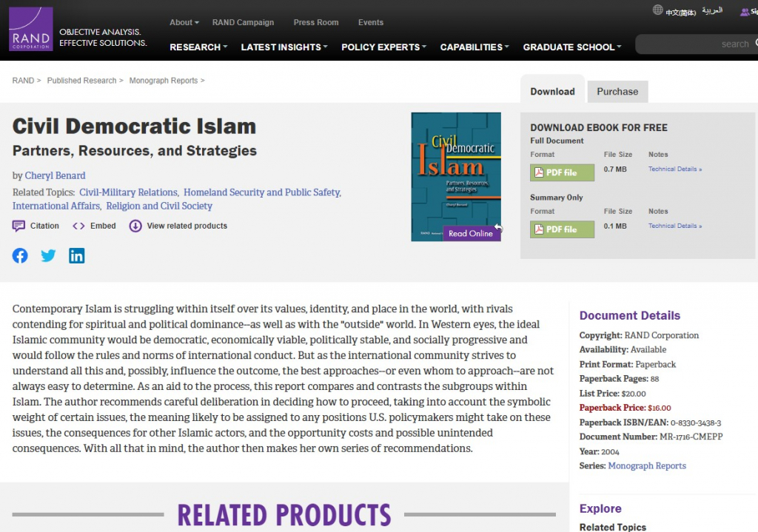758x532 pixels.
Task: Open Monograph Reports breadcrumb
Action: pyautogui.click(x=164, y=80)
